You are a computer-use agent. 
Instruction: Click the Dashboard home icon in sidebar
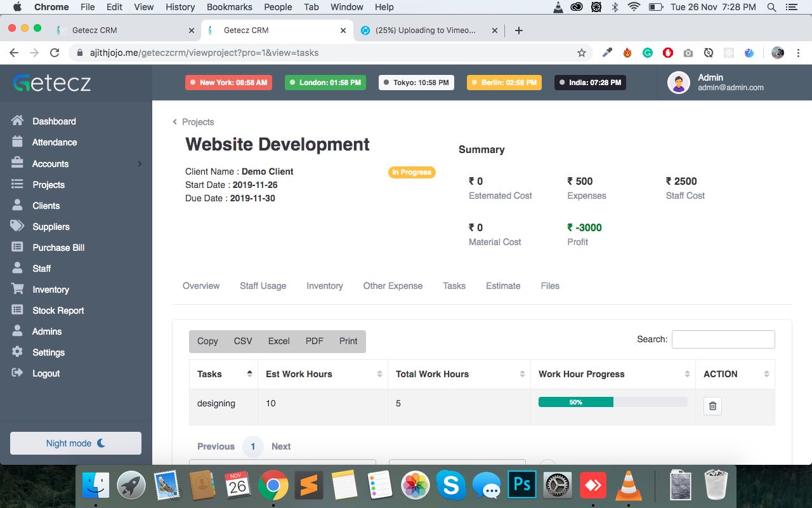[18, 121]
